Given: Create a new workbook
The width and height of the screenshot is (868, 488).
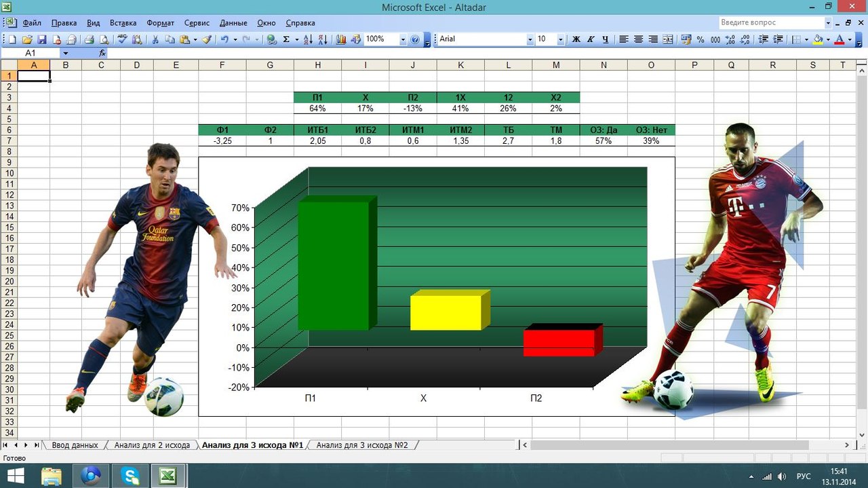Looking at the screenshot, I should 12,39.
